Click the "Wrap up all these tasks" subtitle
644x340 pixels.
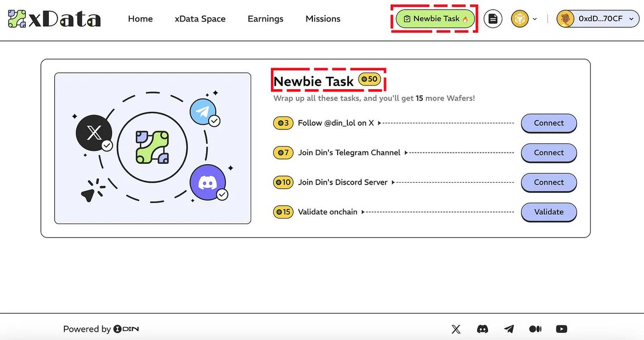pyautogui.click(x=374, y=98)
